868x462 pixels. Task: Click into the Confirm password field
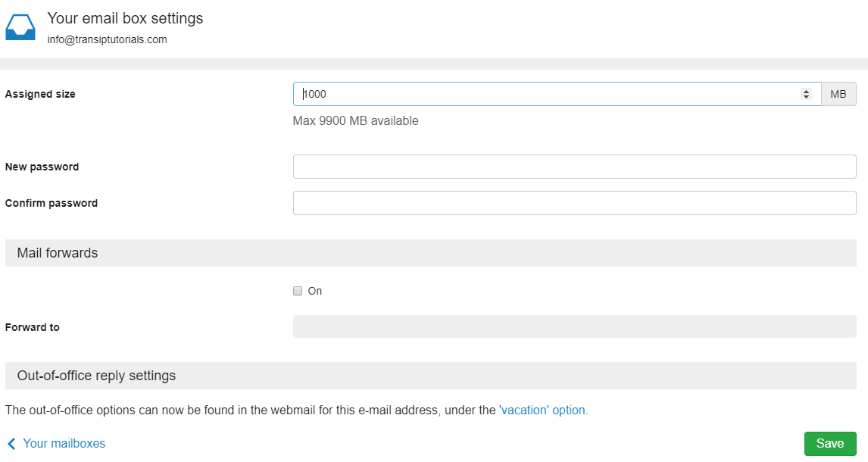pyautogui.click(x=575, y=203)
